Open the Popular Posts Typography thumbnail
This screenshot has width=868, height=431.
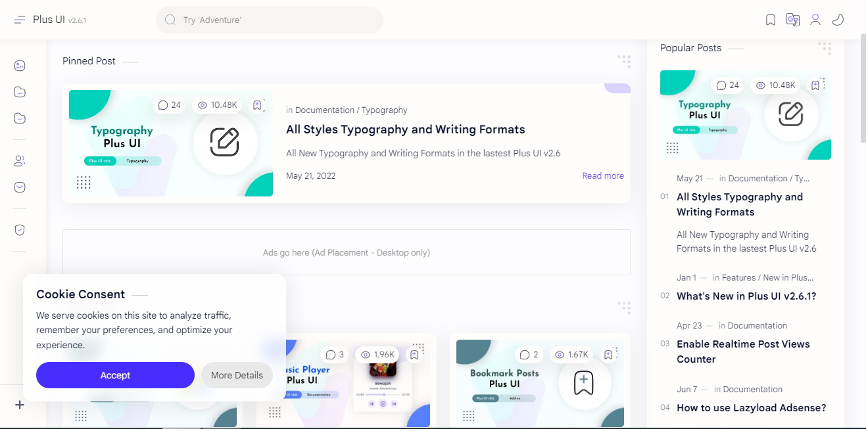(x=746, y=115)
